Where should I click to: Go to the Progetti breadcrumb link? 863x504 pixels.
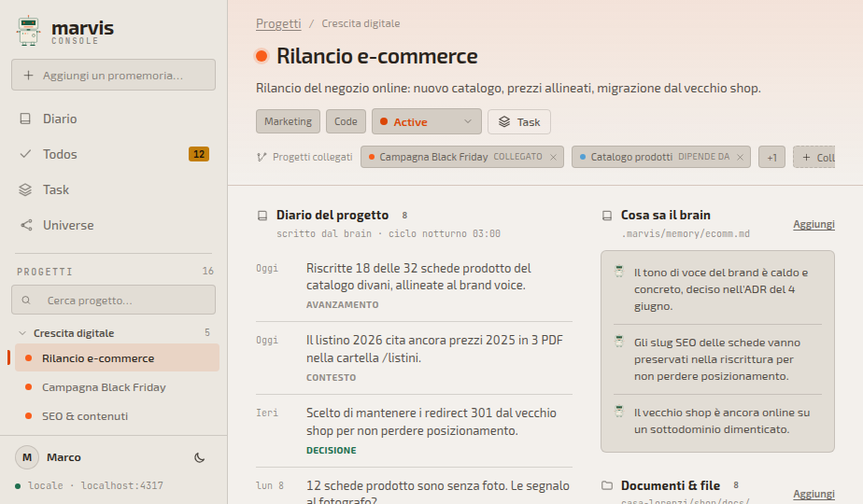point(278,23)
